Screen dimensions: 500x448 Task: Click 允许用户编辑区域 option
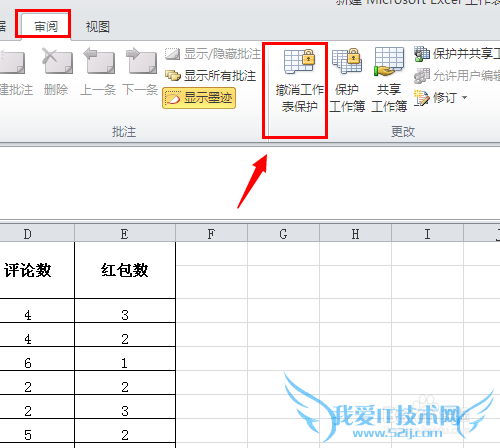point(457,76)
